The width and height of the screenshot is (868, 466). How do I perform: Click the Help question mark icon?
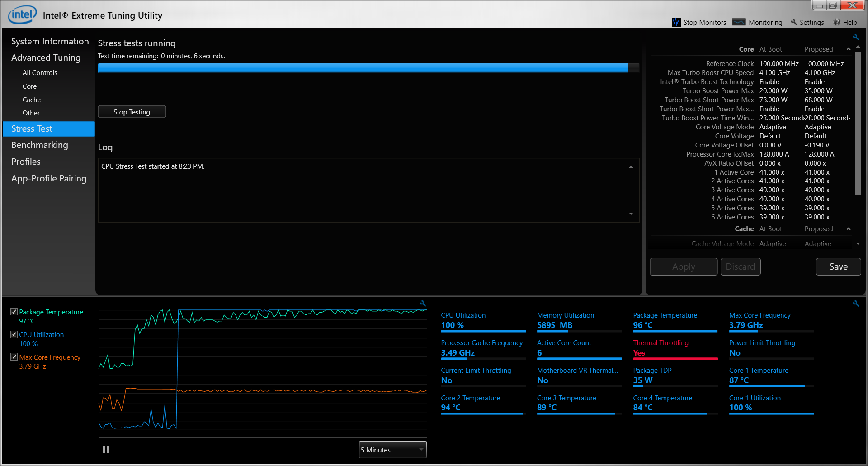tap(837, 22)
